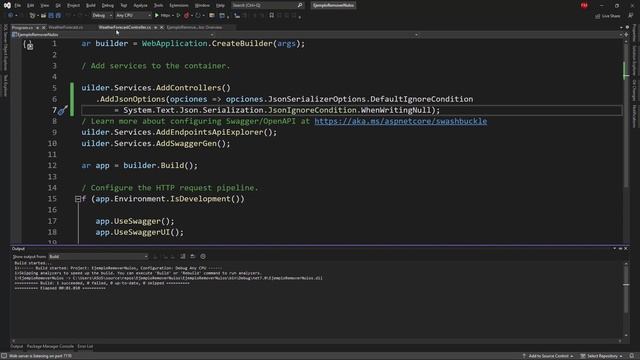Viewport: 640px width, 360px height.
Task: Open the Analyze menu
Action: coord(140,5)
